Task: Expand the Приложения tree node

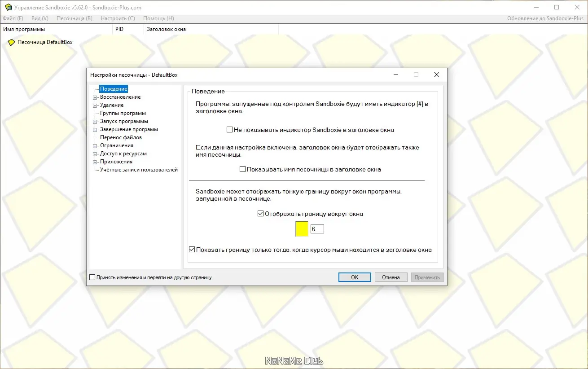Action: point(95,162)
